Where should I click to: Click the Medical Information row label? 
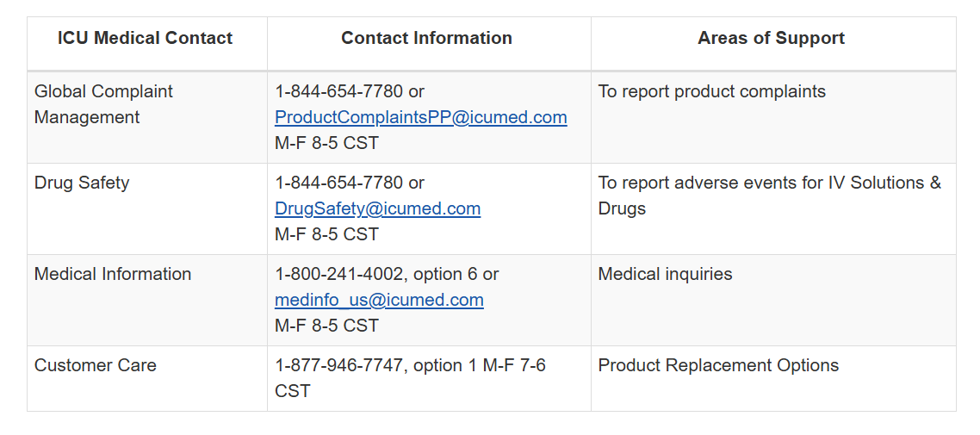click(113, 274)
